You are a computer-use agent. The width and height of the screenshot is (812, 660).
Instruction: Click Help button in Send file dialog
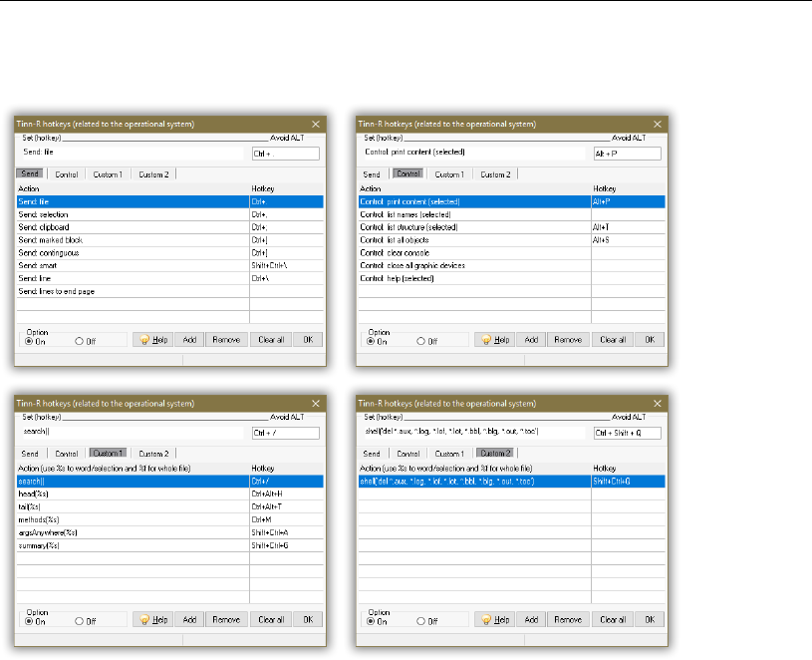coord(152,340)
